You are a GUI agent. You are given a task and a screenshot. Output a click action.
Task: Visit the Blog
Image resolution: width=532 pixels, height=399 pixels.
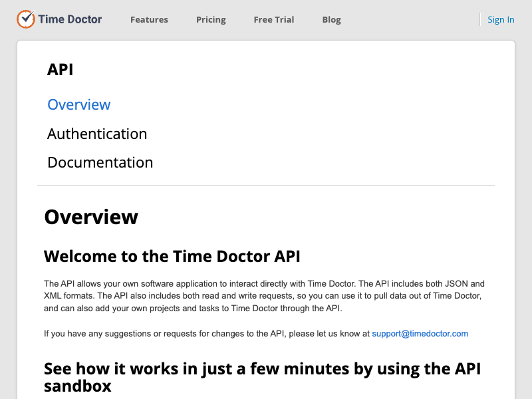click(x=331, y=20)
